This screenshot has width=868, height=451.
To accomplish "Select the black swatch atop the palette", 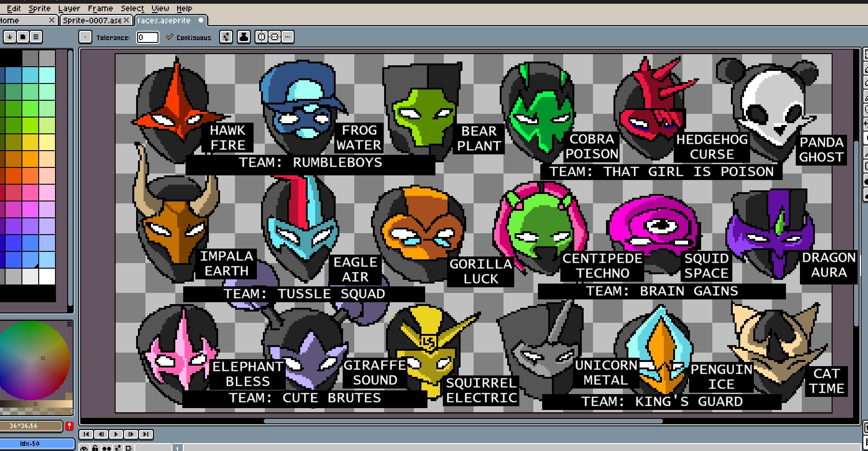I will coord(10,58).
